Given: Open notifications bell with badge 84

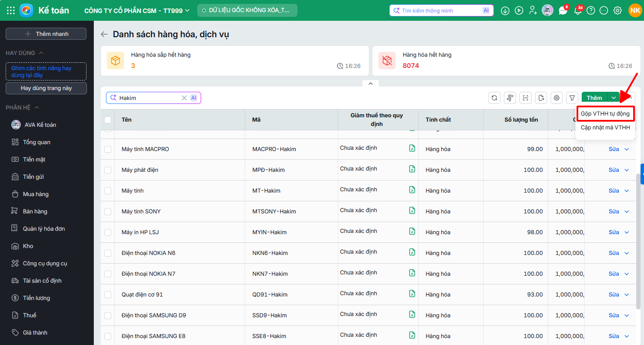Looking at the screenshot, I should click(578, 10).
